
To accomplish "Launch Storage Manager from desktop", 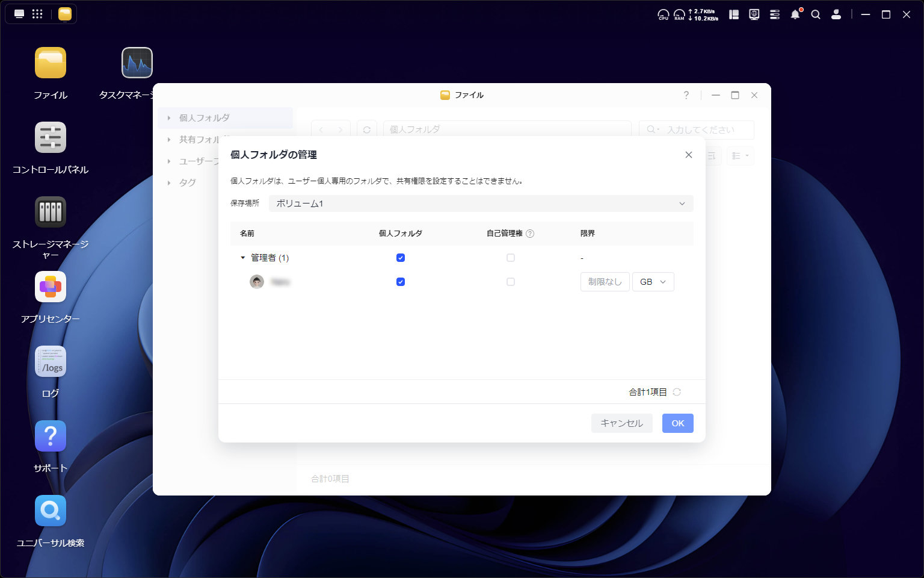I will 51,213.
